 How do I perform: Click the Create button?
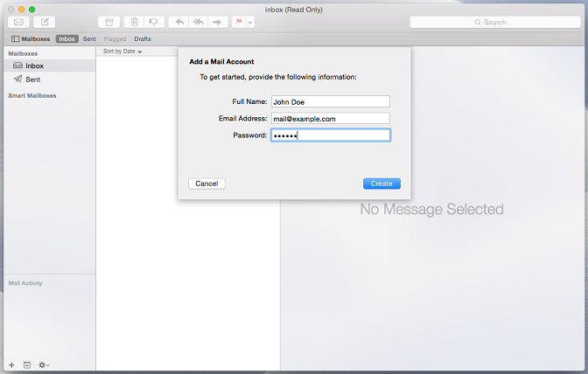pos(381,184)
